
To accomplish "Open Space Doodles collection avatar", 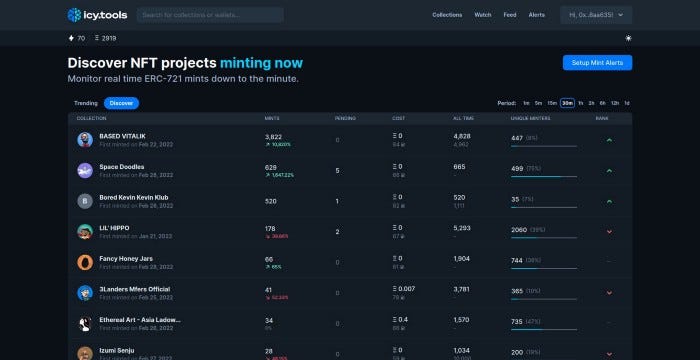I will [x=85, y=171].
